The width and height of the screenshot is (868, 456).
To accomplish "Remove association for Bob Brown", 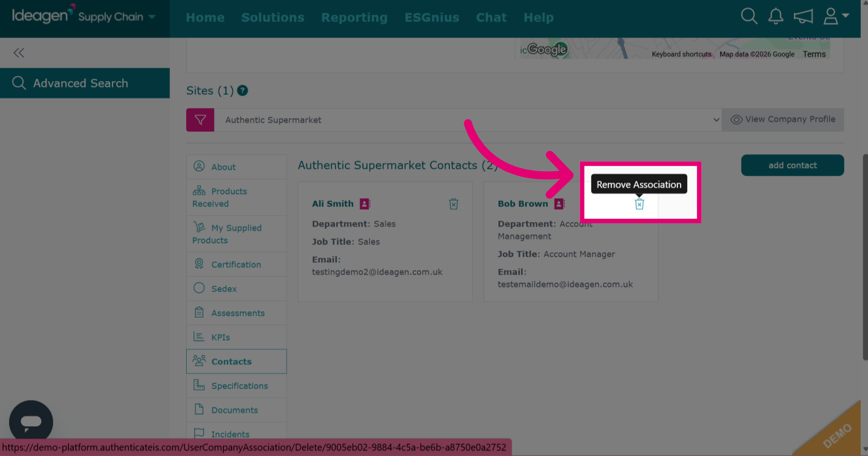I will coord(639,204).
